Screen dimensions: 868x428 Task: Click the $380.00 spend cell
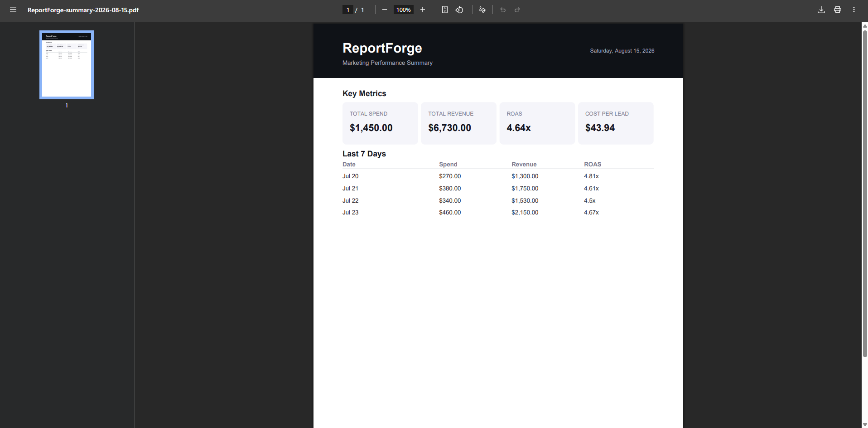pyautogui.click(x=450, y=189)
